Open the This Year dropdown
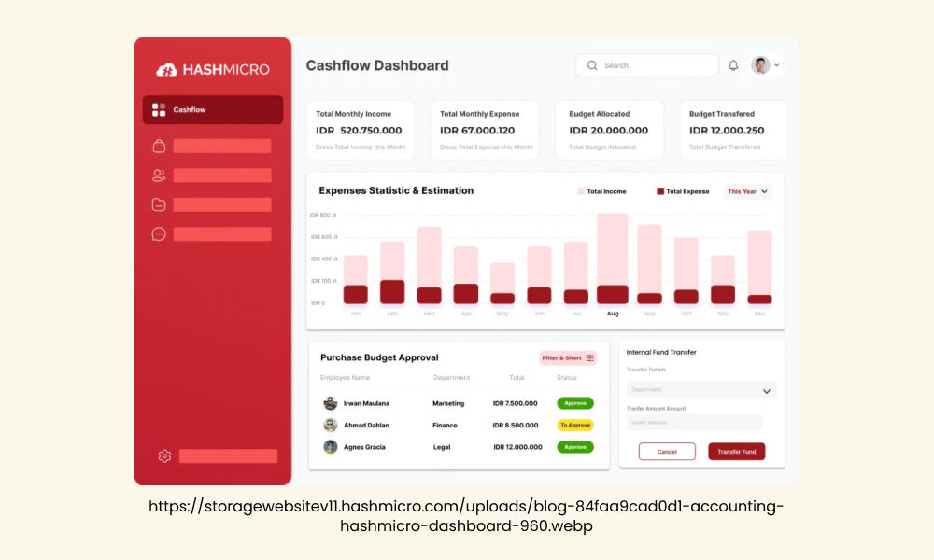Viewport: 934px width, 560px height. tap(747, 191)
